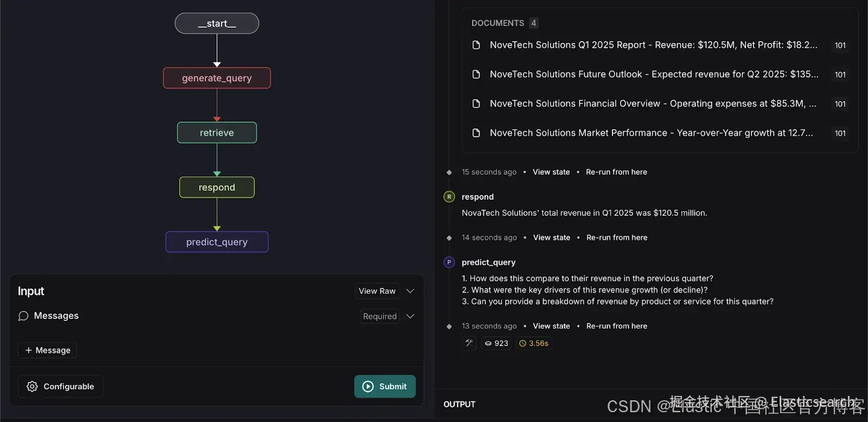Viewport: 868px width, 422px height.
Task: Click the Messages speech bubble icon
Action: (x=23, y=316)
